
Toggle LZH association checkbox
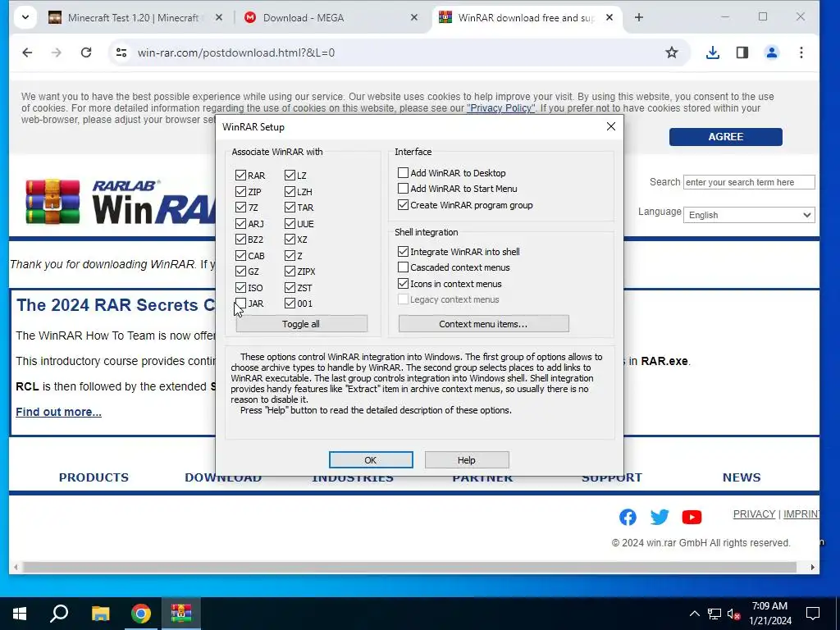(x=290, y=191)
